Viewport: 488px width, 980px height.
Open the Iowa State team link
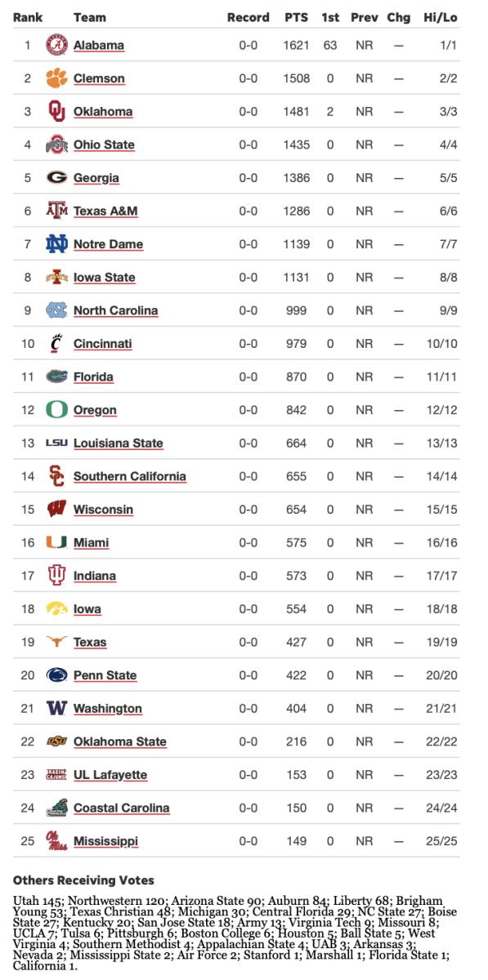point(104,277)
